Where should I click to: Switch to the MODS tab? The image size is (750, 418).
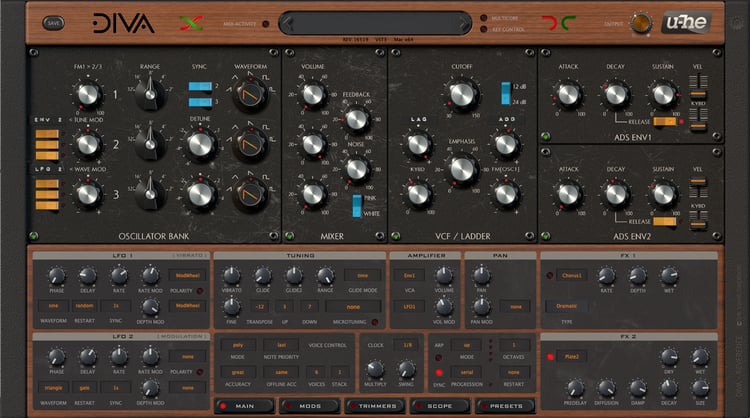(x=309, y=406)
